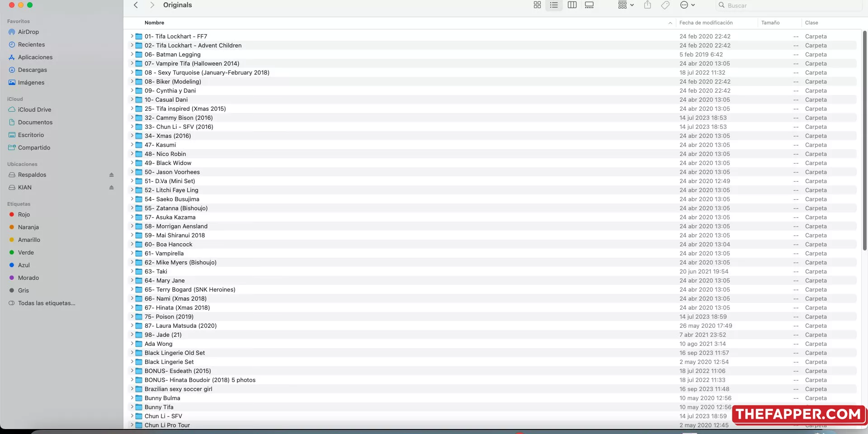The height and width of the screenshot is (434, 868).
Task: Open Recientes in the sidebar
Action: [x=31, y=45]
